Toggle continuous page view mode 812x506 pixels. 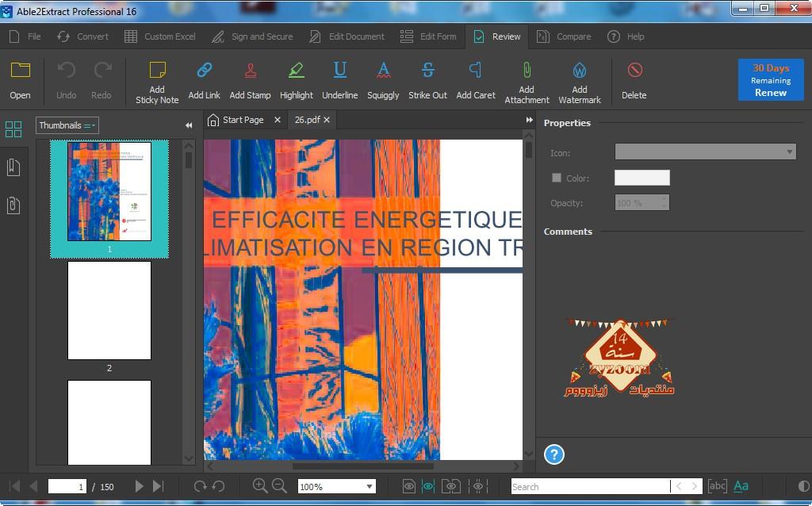pos(427,486)
